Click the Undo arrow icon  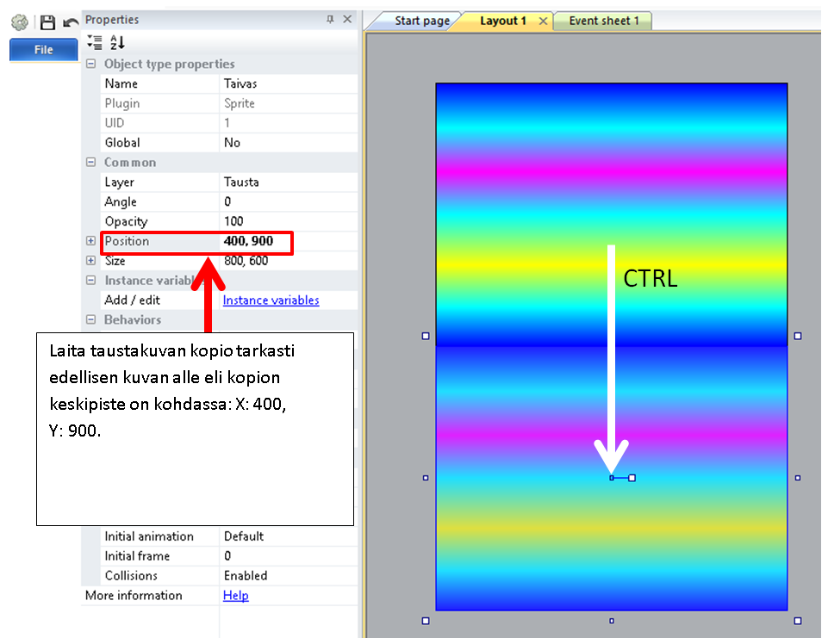click(71, 23)
